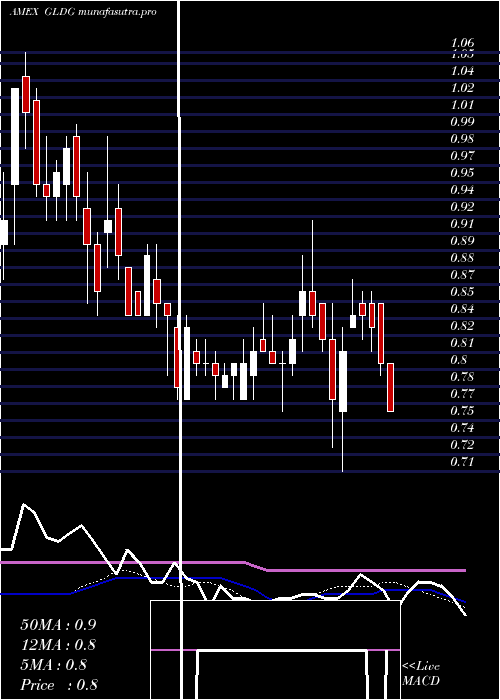500x700 pixels.
Task: Click the 12MA : 0.8 indicator text
Action: click(58, 645)
